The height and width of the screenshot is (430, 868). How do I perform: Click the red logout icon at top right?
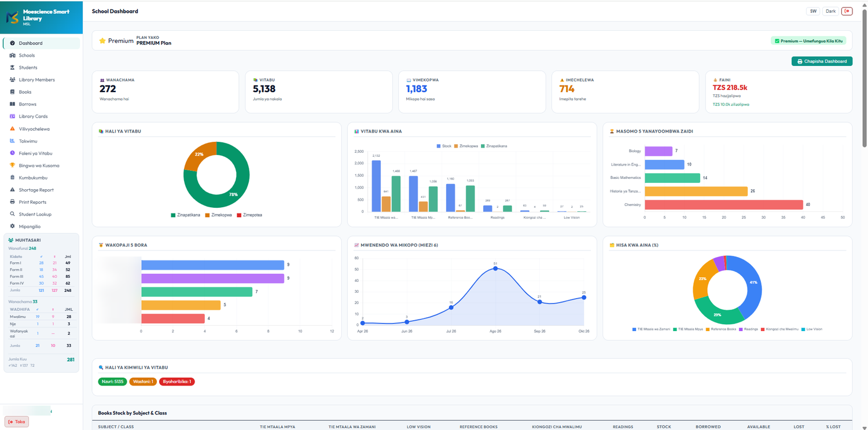847,11
